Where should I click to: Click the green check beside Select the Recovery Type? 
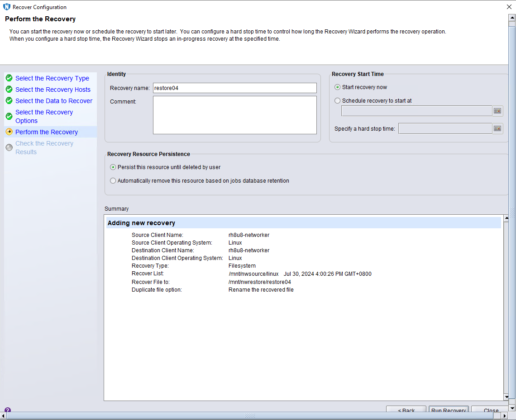pyautogui.click(x=9, y=78)
